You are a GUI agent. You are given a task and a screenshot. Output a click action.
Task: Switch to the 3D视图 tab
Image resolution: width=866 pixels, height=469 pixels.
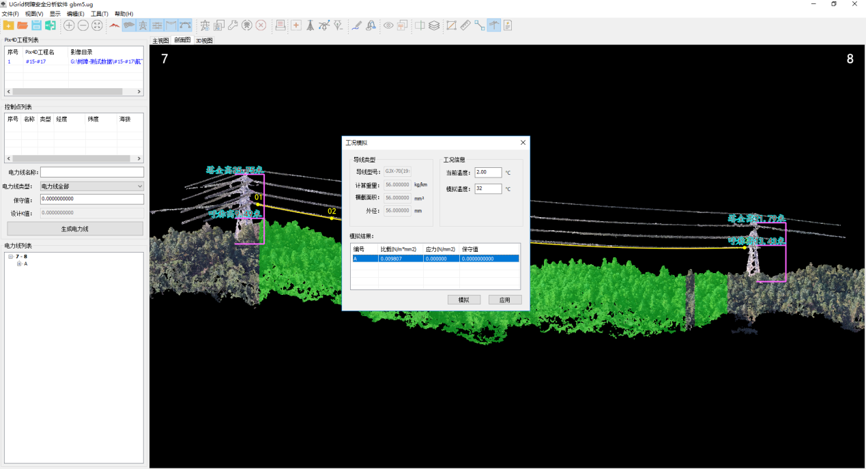pyautogui.click(x=204, y=41)
